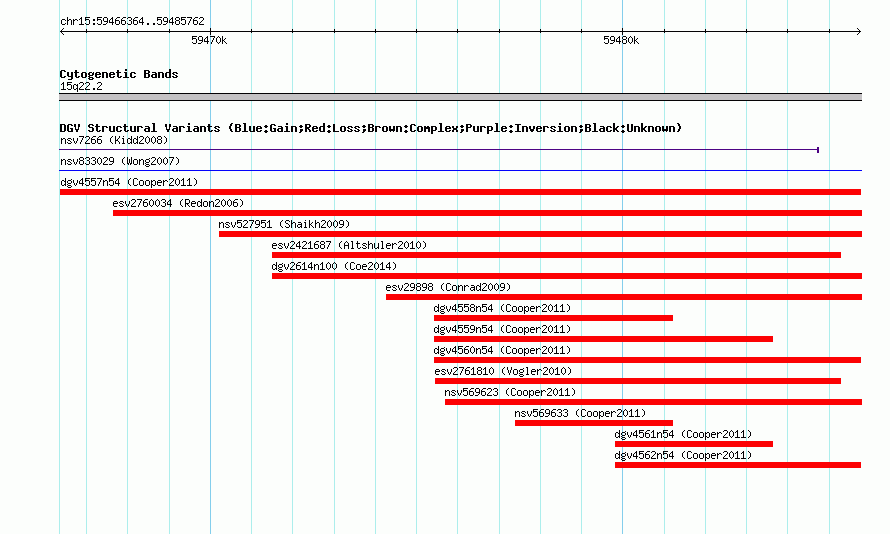Select the dgv4560n54 red loss bar

(648, 360)
